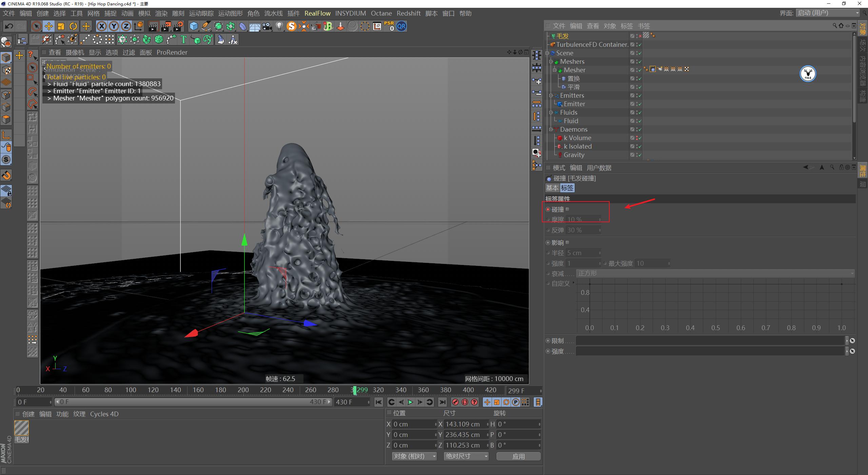868x475 pixels.
Task: Toggle X axis lock
Action: pyautogui.click(x=101, y=26)
